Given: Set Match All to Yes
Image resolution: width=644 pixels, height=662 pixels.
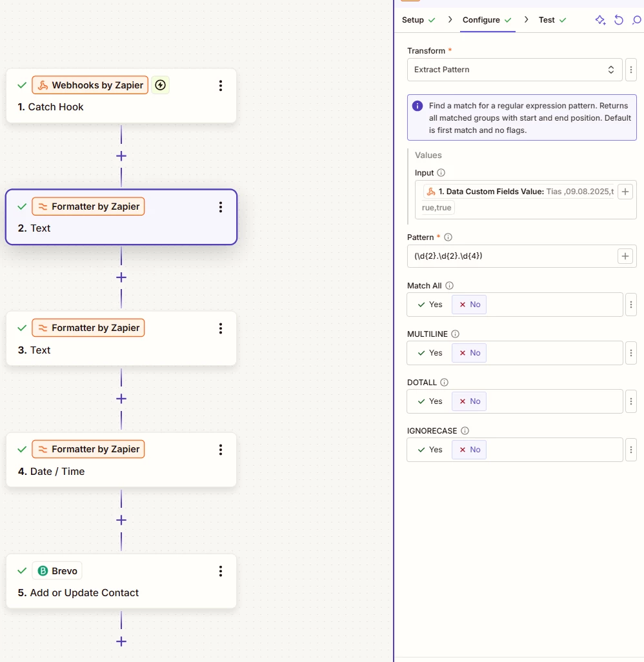Looking at the screenshot, I should (x=430, y=305).
